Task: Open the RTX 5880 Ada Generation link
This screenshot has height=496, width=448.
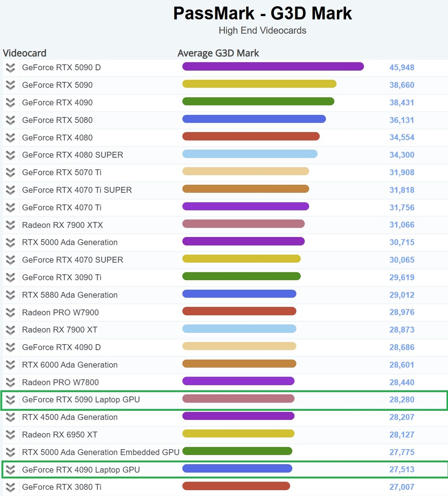Action: [70, 295]
